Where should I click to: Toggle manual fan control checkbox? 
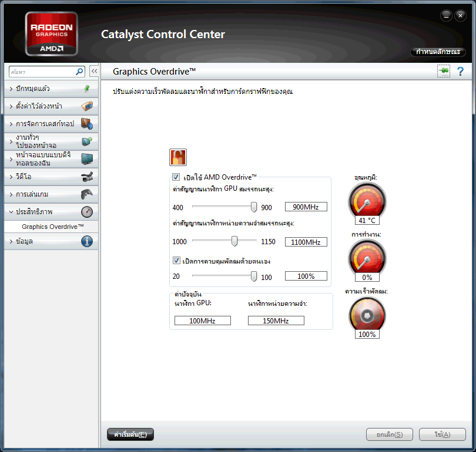(176, 261)
